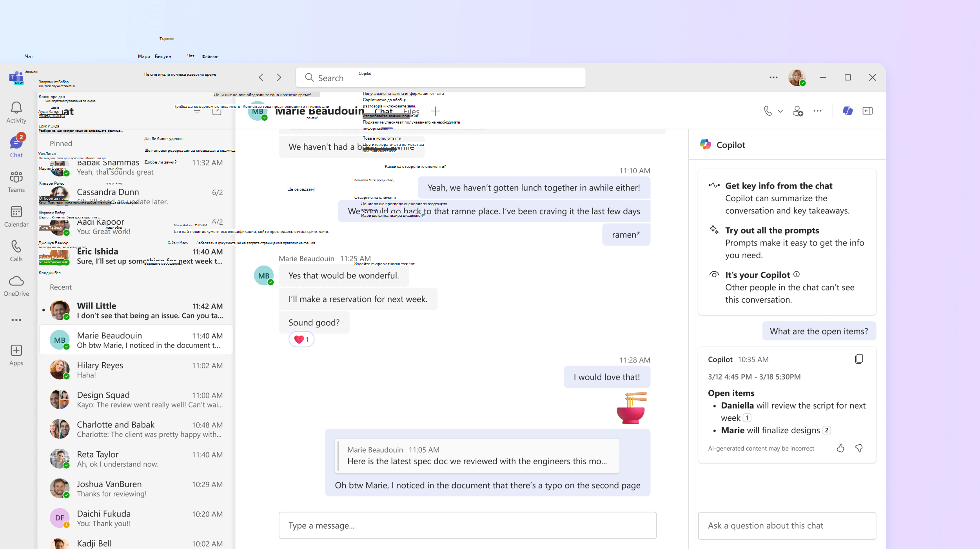Open the Will Little conversation
Viewport: 980px width, 549px height.
(x=136, y=310)
